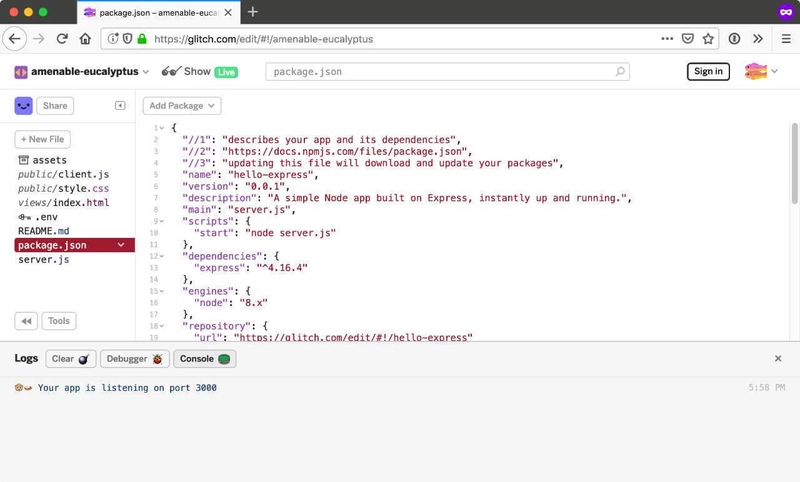
Task: Click the private browsing mask icon
Action: tap(786, 12)
